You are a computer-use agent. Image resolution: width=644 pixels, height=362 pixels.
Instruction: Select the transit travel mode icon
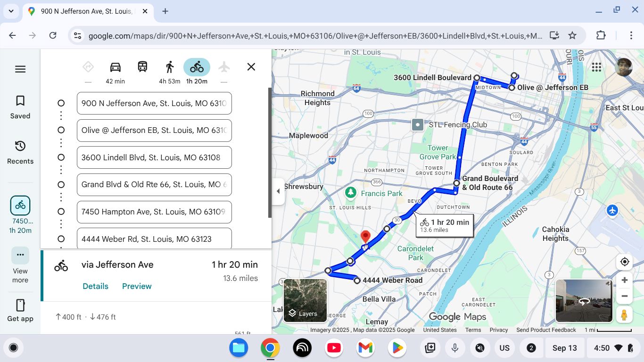142,67
